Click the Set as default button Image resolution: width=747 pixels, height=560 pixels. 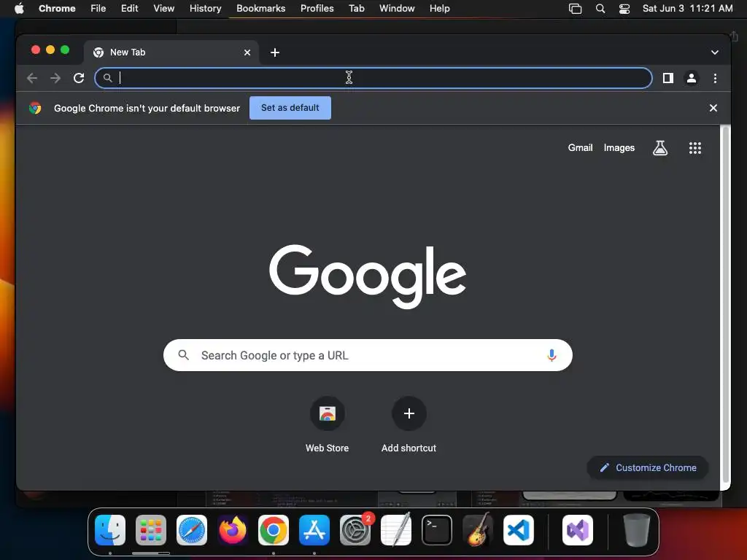290,108
